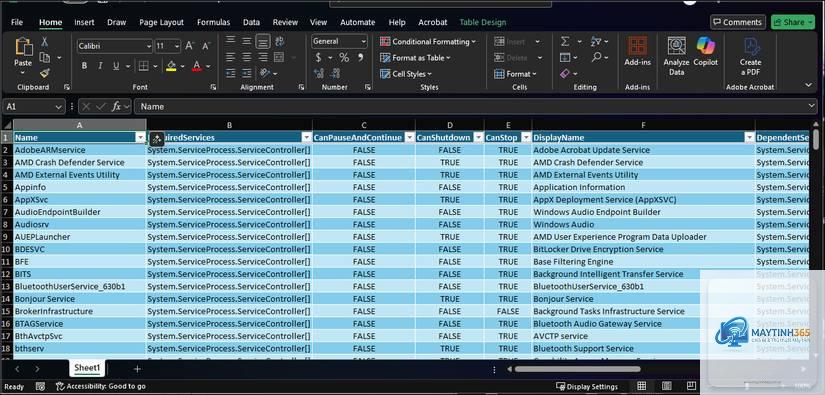825x395 pixels.
Task: Toggle Bold formatting
Action: pos(84,66)
